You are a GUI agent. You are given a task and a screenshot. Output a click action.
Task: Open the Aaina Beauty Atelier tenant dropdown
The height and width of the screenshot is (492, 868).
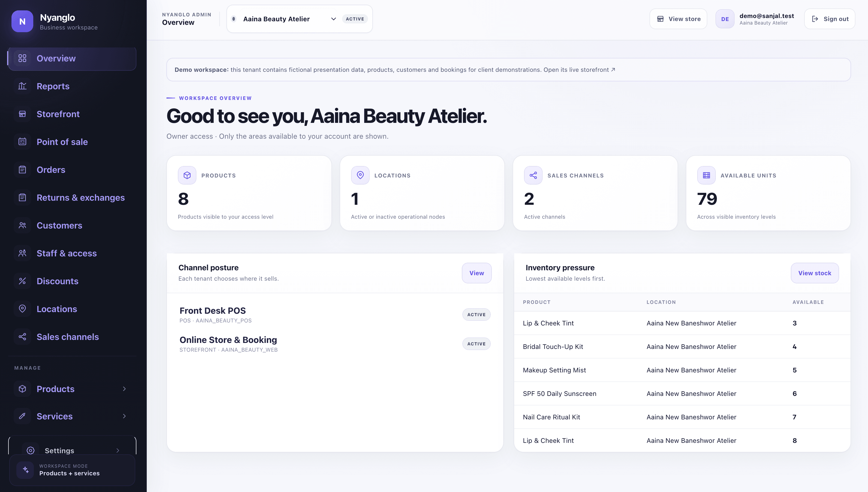(x=300, y=19)
